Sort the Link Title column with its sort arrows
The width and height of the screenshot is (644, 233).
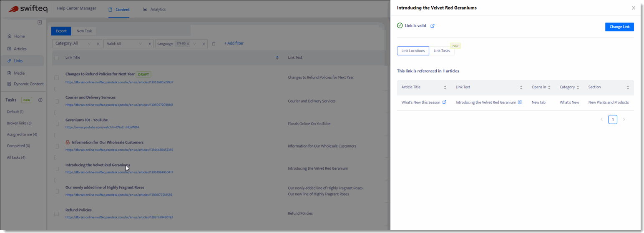pyautogui.click(x=277, y=58)
